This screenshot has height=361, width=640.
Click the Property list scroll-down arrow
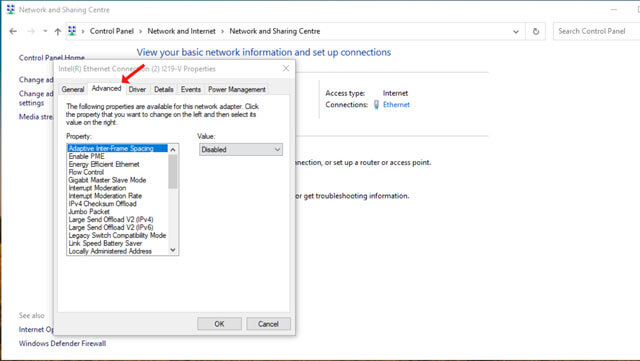coord(173,250)
